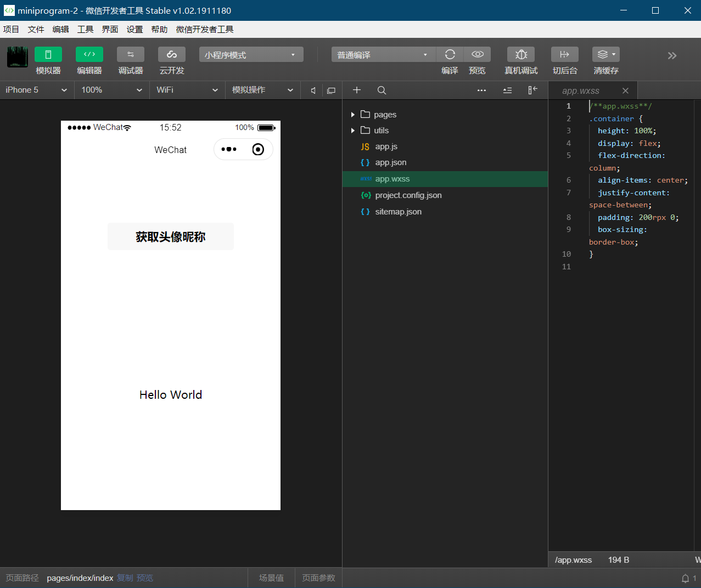Mute the simulator sound icon

click(x=313, y=91)
